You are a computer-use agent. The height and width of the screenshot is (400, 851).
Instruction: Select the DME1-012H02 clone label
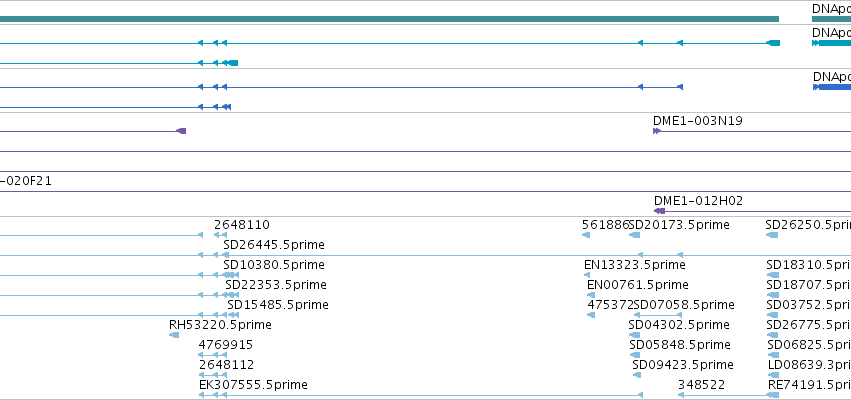coord(698,201)
